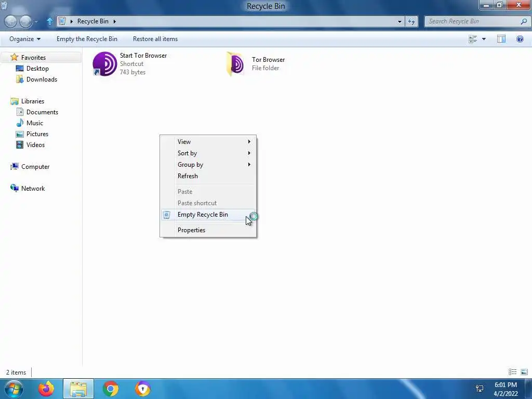Image resolution: width=532 pixels, height=399 pixels.
Task: Expand the View submenu in context menu
Action: click(x=249, y=141)
